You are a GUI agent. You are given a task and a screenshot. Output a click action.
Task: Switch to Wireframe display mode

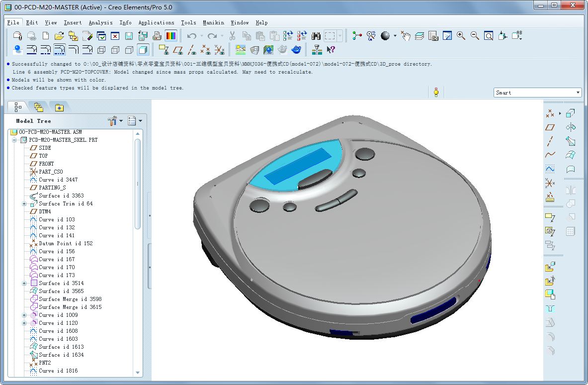coord(101,50)
